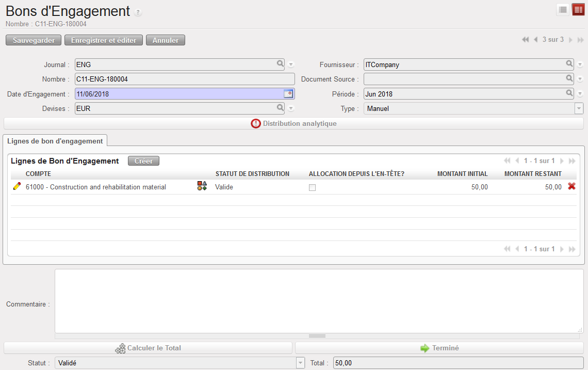The width and height of the screenshot is (588, 370).
Task: Click the search magnifier in Journal field
Action: 280,64
